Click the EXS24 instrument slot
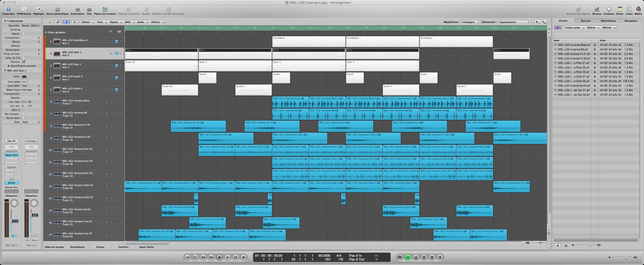Screen dimensions: 644x265 click(x=11, y=183)
